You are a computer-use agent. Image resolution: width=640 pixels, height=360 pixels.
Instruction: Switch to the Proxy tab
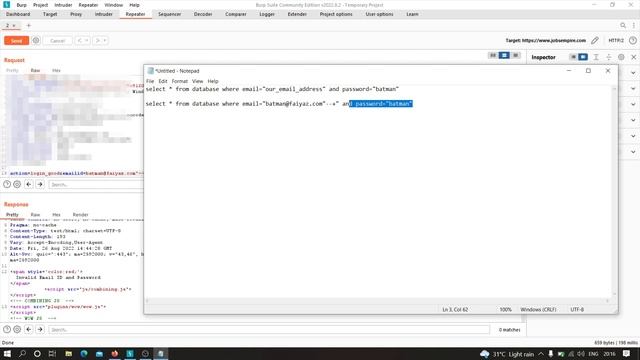(x=76, y=14)
